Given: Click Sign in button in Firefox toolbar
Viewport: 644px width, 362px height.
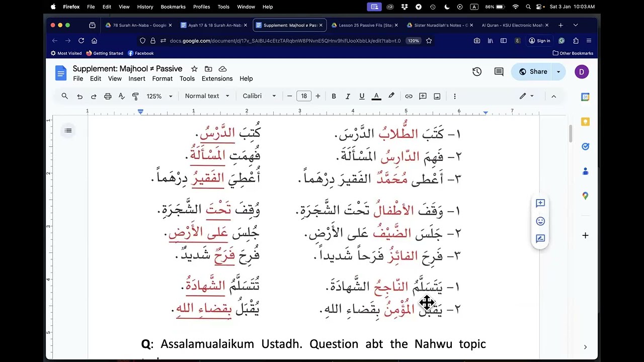Looking at the screenshot, I should (x=539, y=41).
